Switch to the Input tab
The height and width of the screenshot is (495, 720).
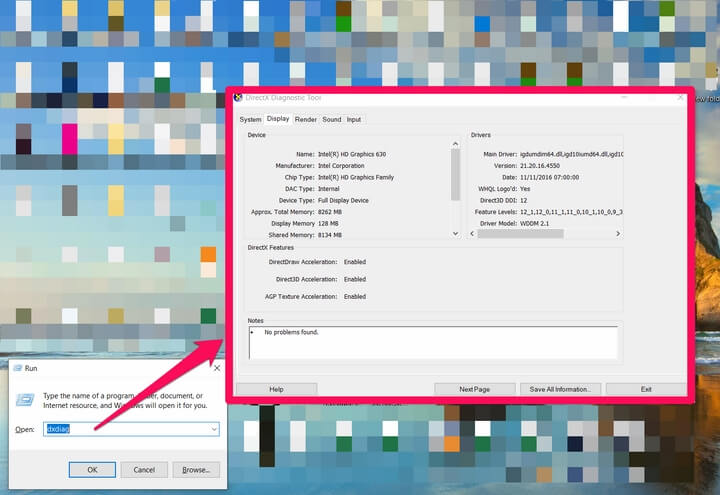pyautogui.click(x=354, y=119)
